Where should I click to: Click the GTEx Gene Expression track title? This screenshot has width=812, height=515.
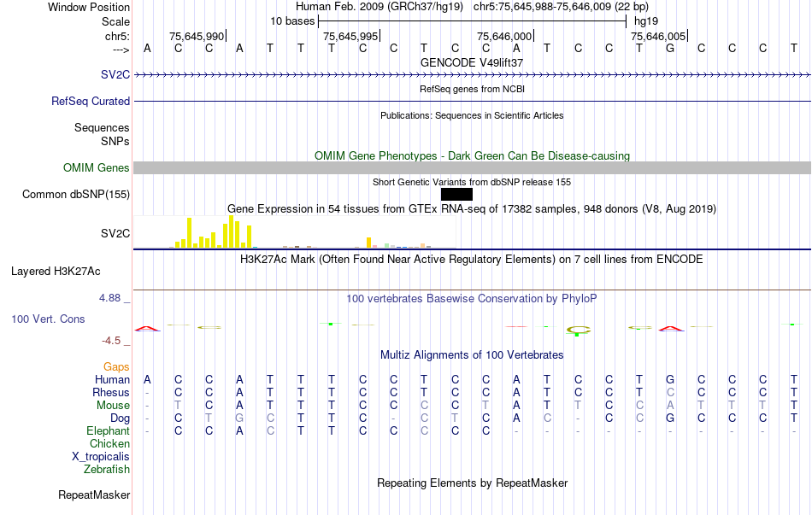tap(472, 209)
